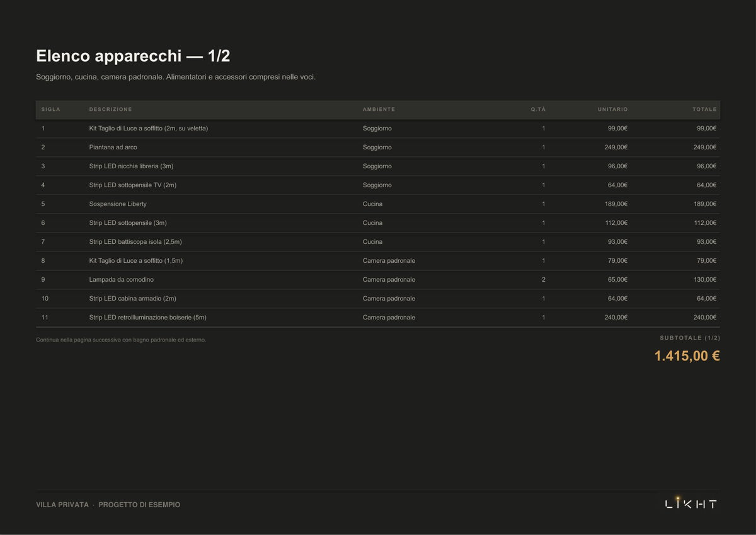
Task: Click the 240,00€ total for boiserie strip
Action: coord(705,318)
